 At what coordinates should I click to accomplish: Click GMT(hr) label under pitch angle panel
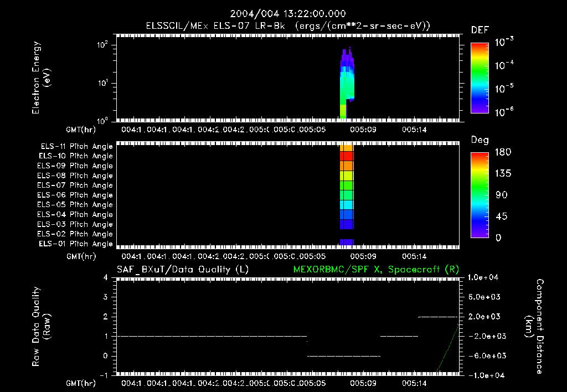coord(81,256)
